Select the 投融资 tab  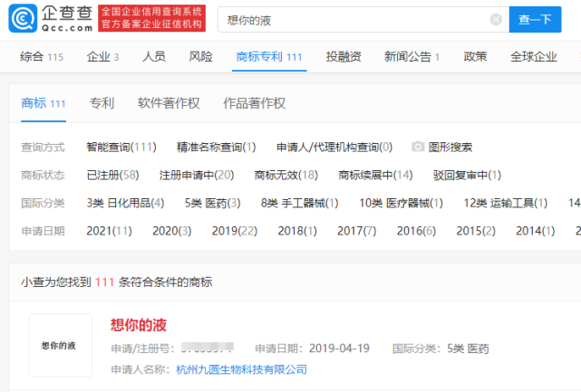tap(343, 57)
